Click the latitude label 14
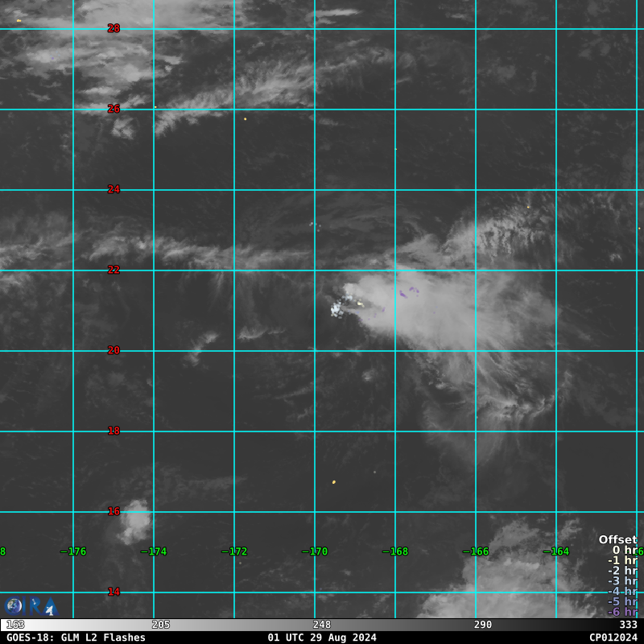 coord(114,592)
